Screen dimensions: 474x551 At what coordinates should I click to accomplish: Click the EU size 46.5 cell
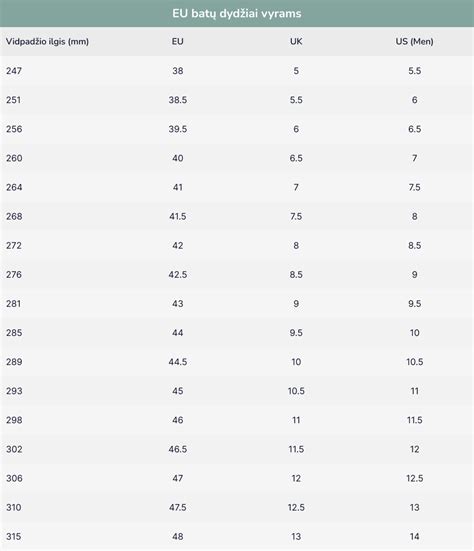tap(177, 449)
